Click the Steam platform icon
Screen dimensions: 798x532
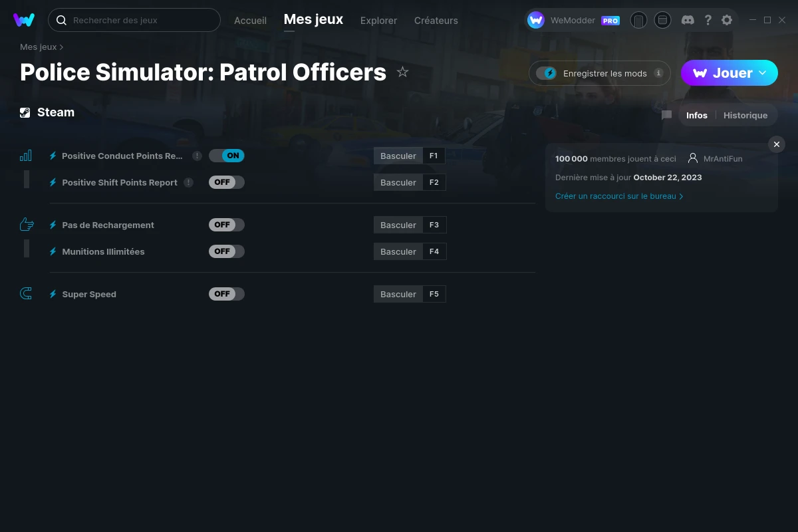click(25, 112)
